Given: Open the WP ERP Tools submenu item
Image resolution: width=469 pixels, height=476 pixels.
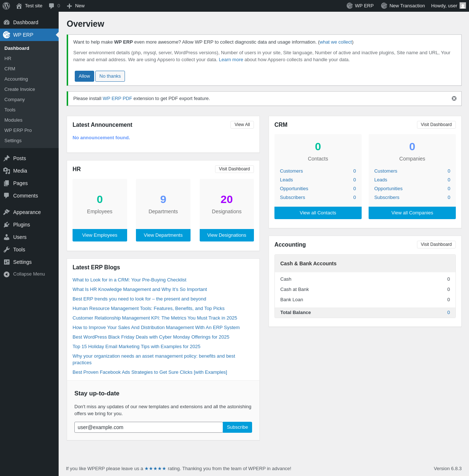Looking at the screenshot, I should pyautogui.click(x=10, y=110).
